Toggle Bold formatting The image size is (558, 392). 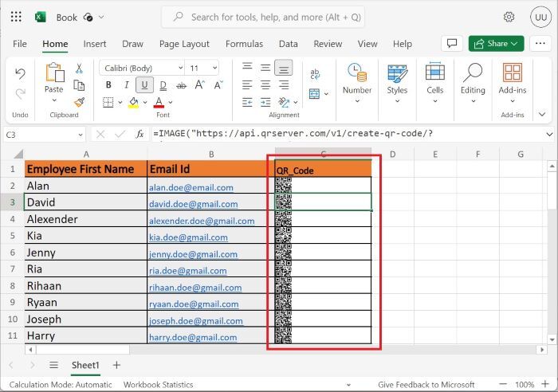(x=108, y=84)
